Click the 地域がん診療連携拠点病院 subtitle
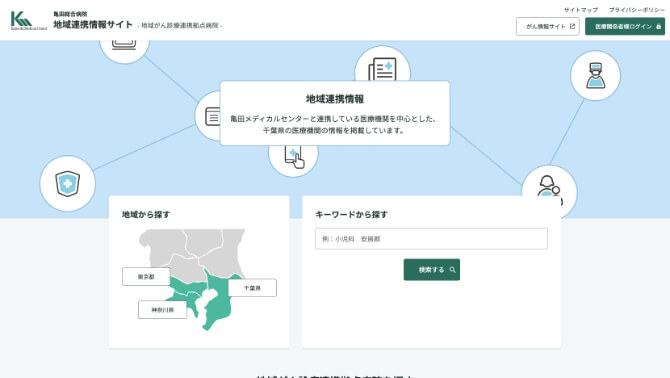 point(179,26)
